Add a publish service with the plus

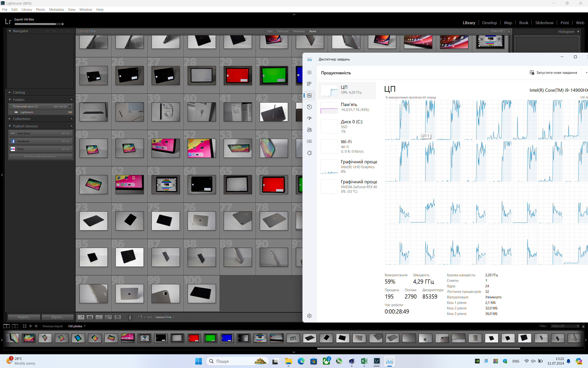71,126
